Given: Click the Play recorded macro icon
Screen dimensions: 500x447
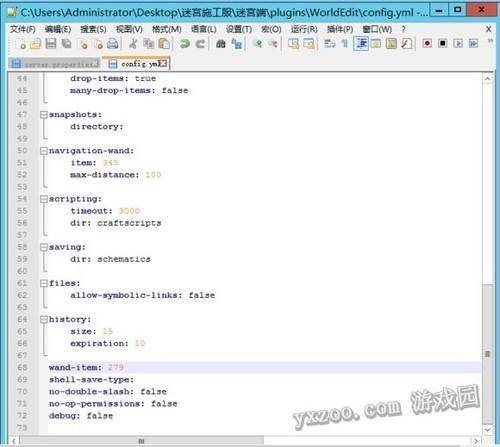Looking at the screenshot, I should coord(458,44).
